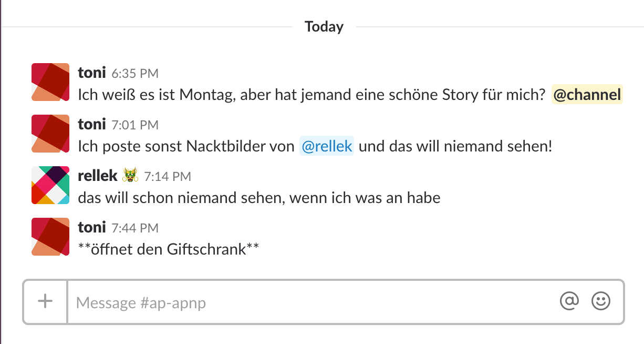Open the @rellek mention link
Screen dimensions: 644x344
(x=327, y=146)
